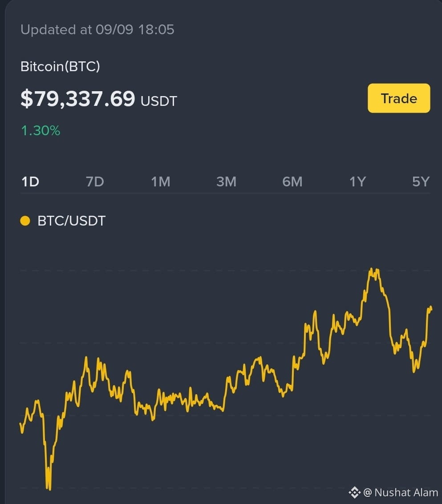Toggle the BTC/USDT yellow legend dot
Image resolution: width=442 pixels, height=504 pixels.
(x=25, y=221)
